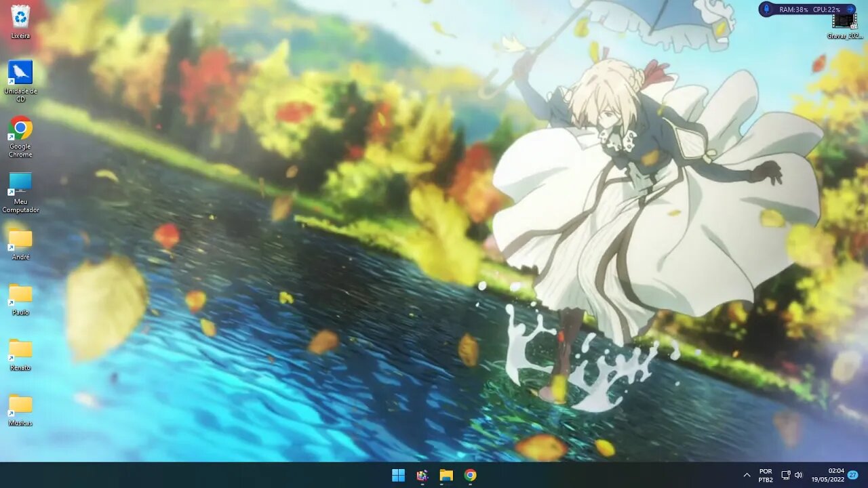
Task: Open the Lixeira recycle bin icon
Action: tap(20, 22)
